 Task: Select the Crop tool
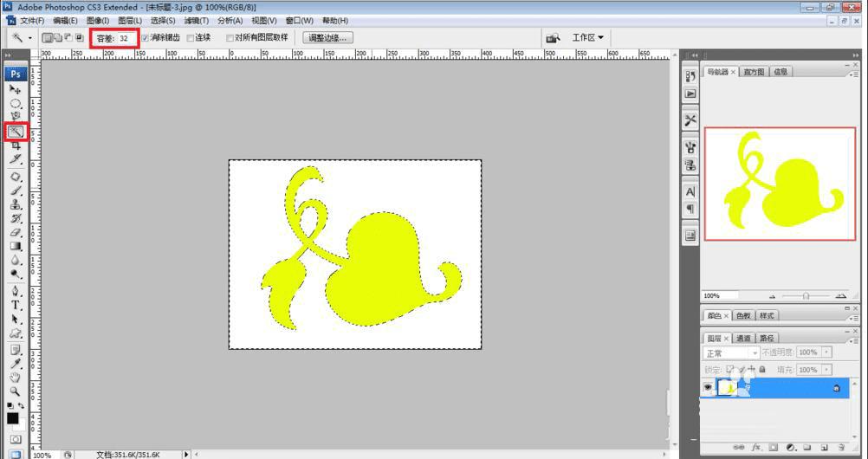pyautogui.click(x=15, y=145)
